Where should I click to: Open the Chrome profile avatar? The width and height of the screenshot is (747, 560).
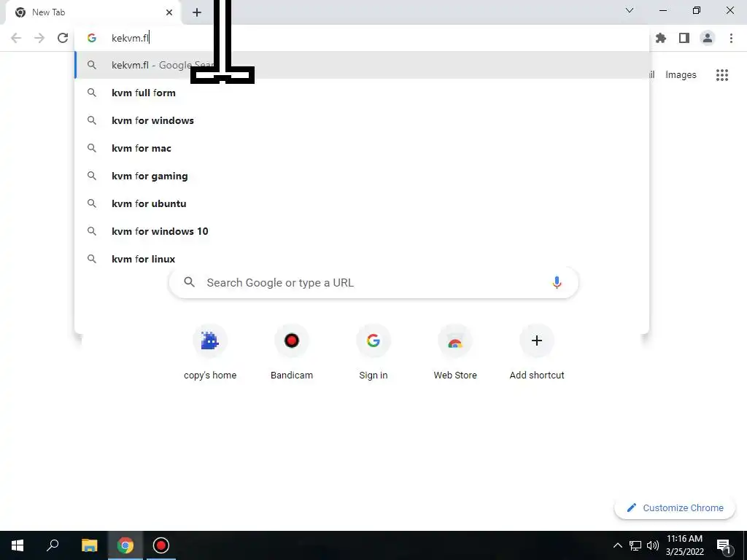pyautogui.click(x=708, y=38)
